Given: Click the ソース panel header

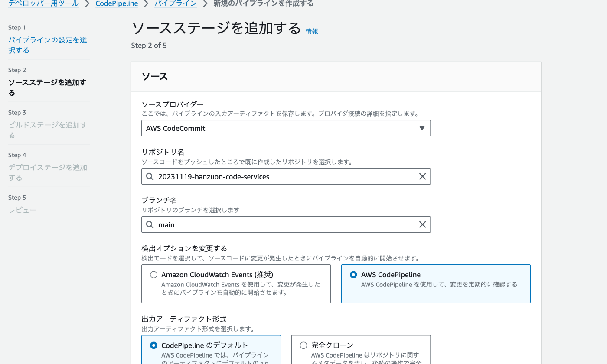Looking at the screenshot, I should [155, 77].
